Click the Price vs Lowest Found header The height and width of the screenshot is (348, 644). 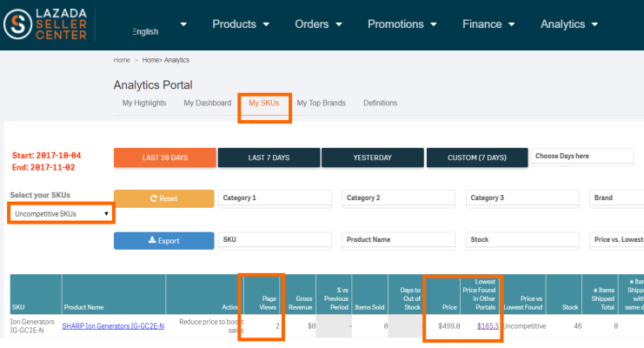[x=524, y=295]
